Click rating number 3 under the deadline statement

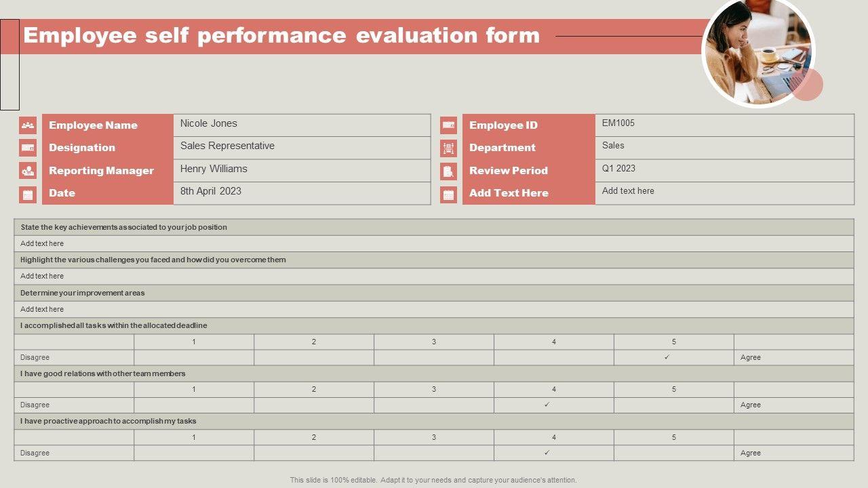click(434, 342)
